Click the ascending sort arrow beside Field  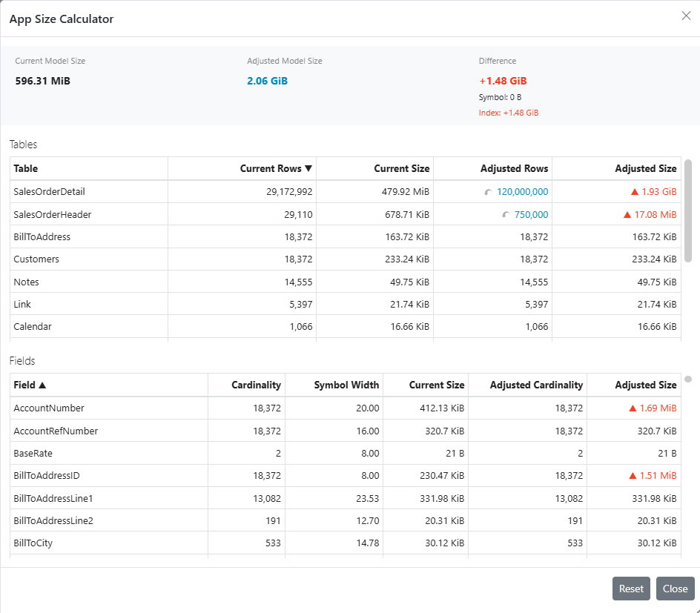coord(42,385)
